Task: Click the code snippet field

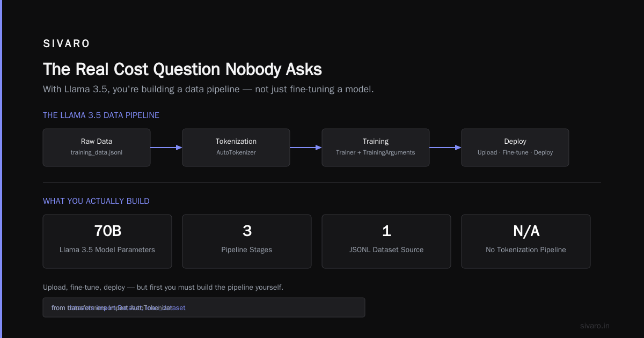Action: pyautogui.click(x=204, y=307)
